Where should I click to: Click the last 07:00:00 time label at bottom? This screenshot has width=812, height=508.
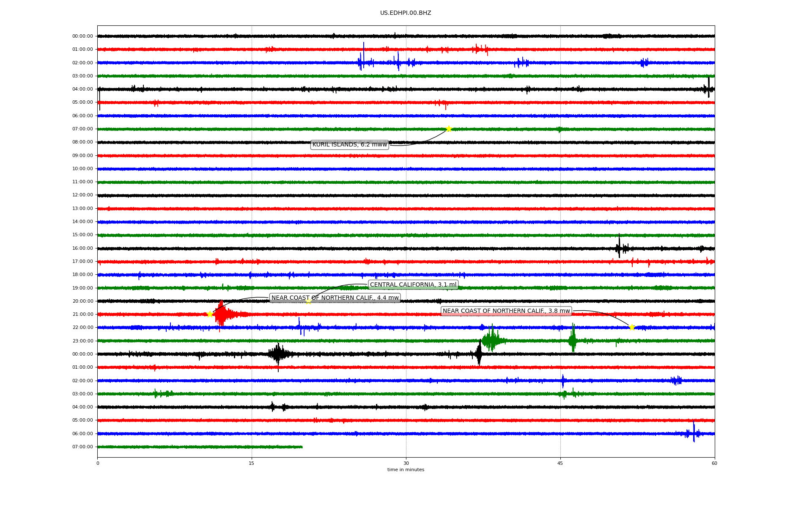[x=82, y=447]
